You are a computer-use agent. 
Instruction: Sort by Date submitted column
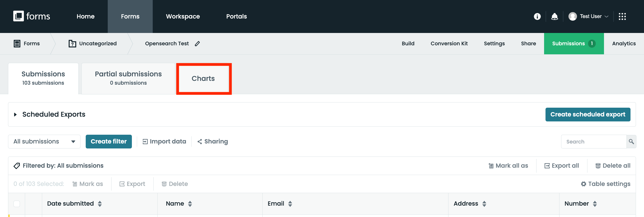(100, 204)
